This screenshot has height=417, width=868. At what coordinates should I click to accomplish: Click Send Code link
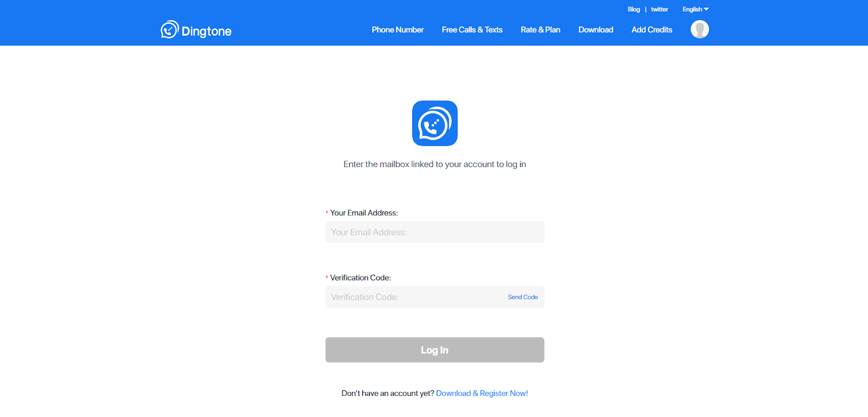522,297
